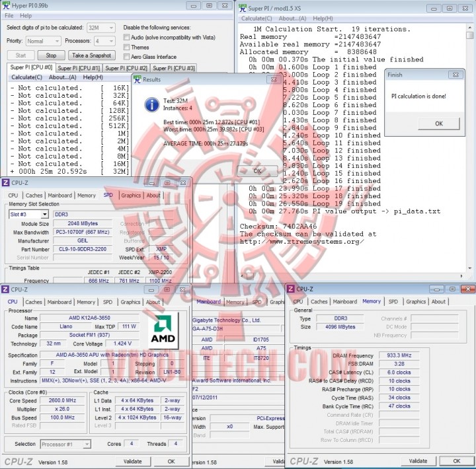
Task: Click the greyed Start button
Action: [x=20, y=55]
